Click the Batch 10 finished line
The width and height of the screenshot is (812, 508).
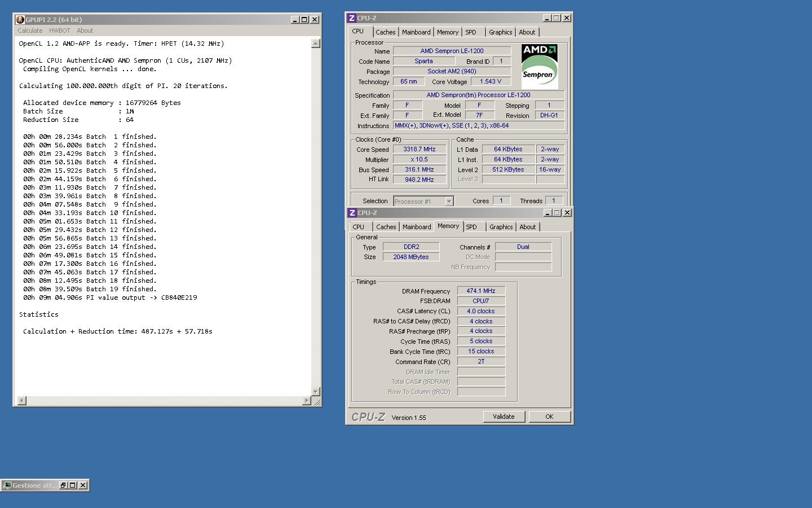point(90,213)
